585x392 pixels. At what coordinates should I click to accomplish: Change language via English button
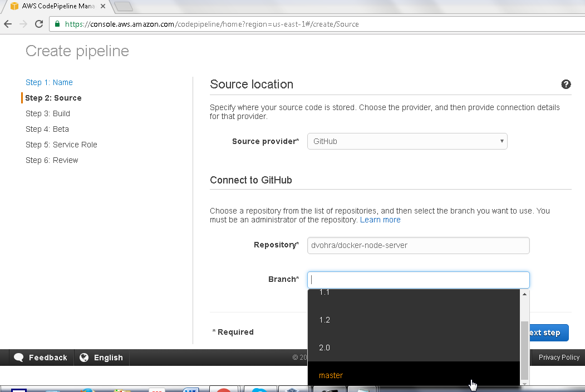click(x=108, y=358)
